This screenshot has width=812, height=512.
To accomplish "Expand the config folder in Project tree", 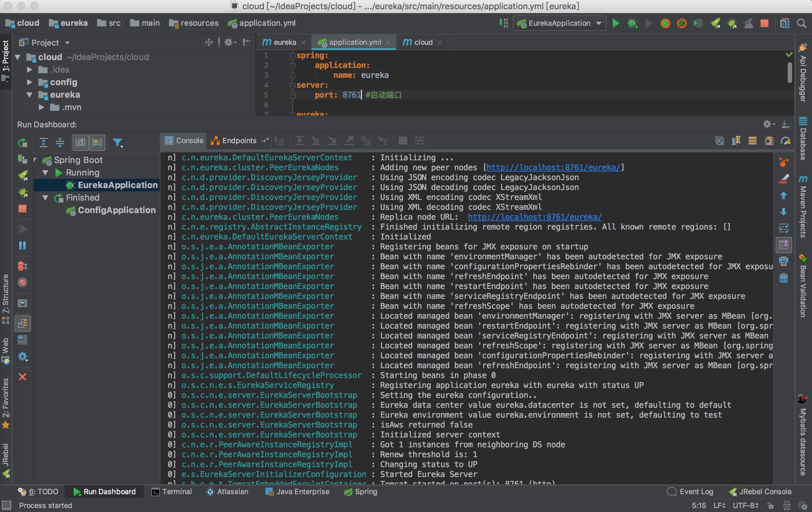I will click(29, 82).
